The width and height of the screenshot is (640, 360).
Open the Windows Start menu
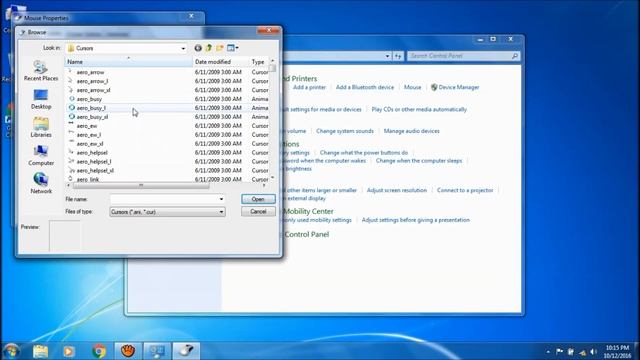tap(11, 351)
